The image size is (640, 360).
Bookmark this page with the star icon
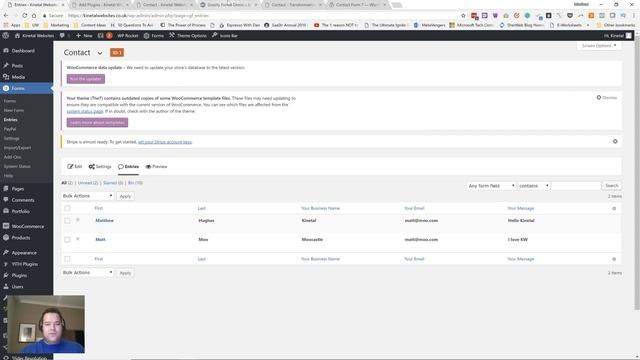tap(463, 16)
